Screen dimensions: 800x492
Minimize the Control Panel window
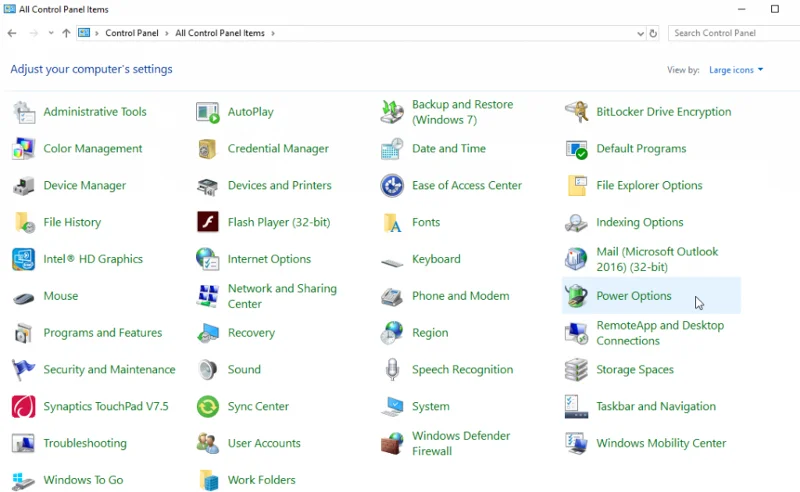point(742,9)
